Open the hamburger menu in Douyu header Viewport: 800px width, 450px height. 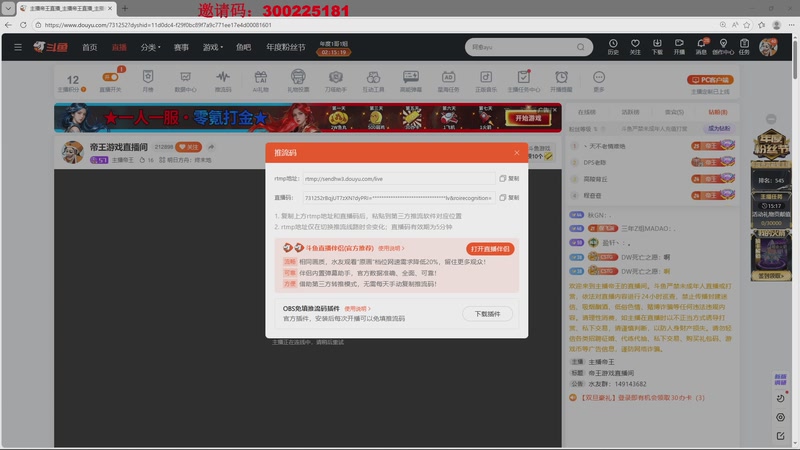18,47
